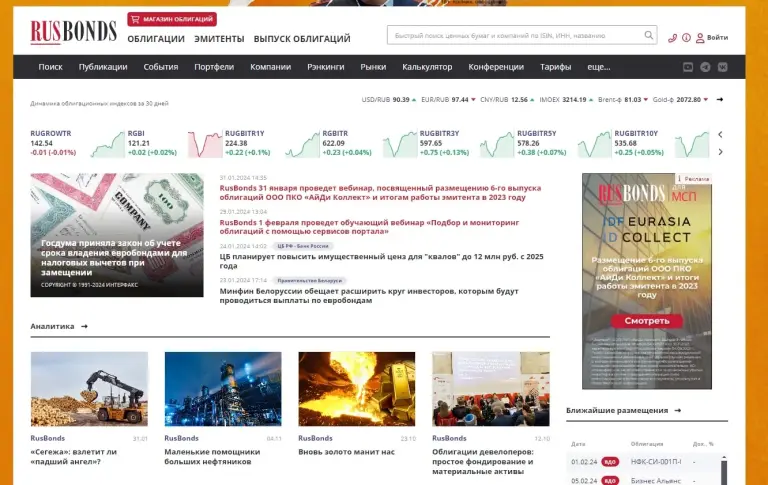
Task: Click the search magnifier icon
Action: (648, 35)
